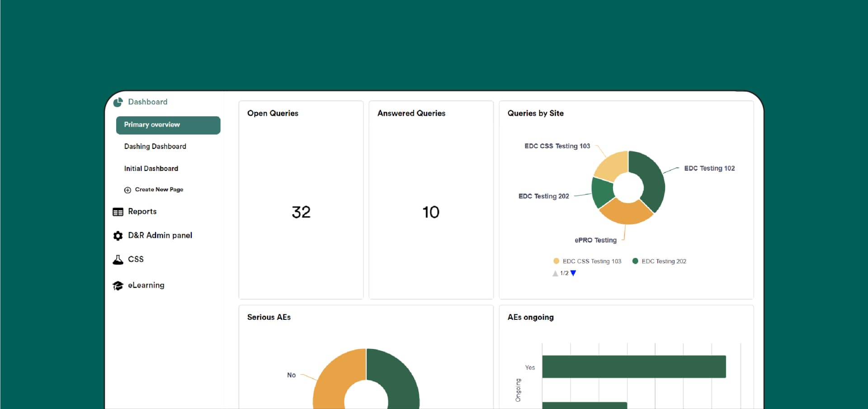Screen dimensions: 868x409
Task: Open the Dashboard section label
Action: pyautogui.click(x=147, y=102)
